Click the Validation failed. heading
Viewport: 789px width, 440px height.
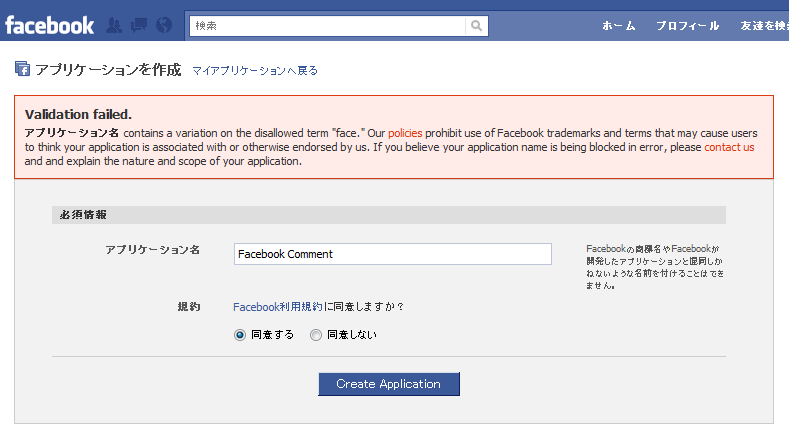pos(78,115)
